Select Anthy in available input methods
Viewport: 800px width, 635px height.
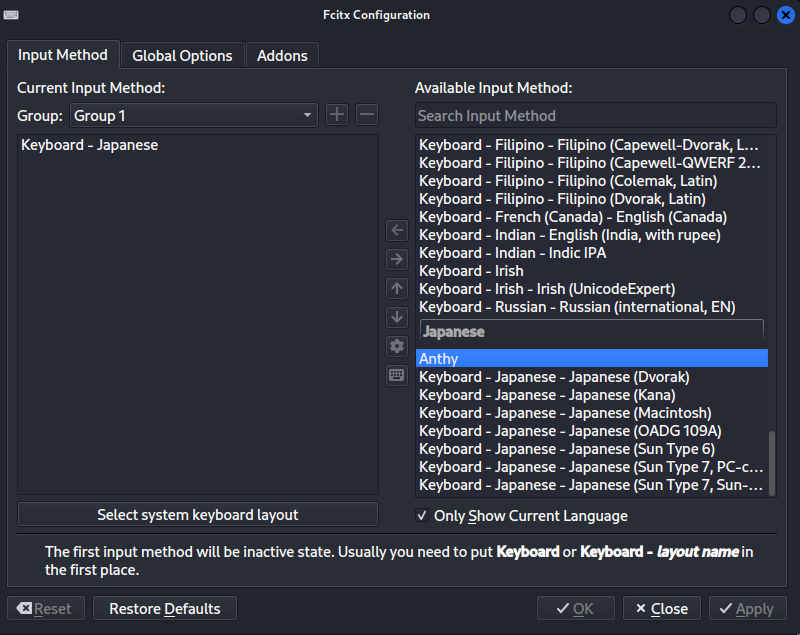(x=592, y=359)
